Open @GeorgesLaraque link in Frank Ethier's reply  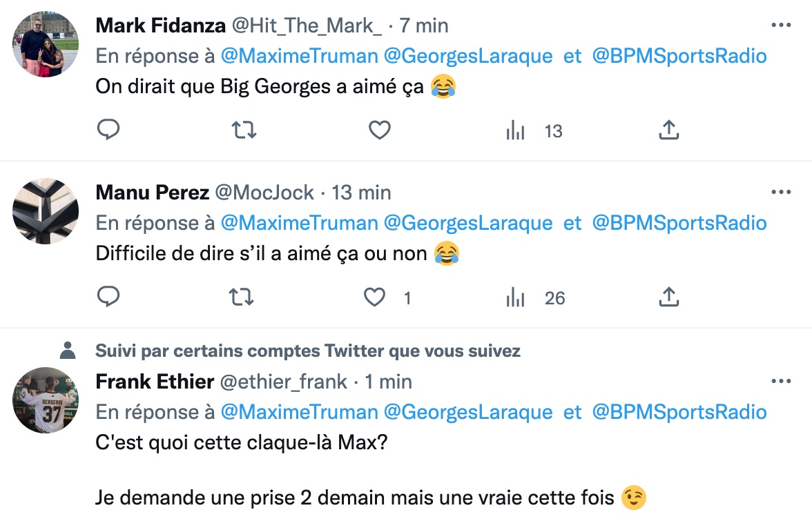(467, 413)
